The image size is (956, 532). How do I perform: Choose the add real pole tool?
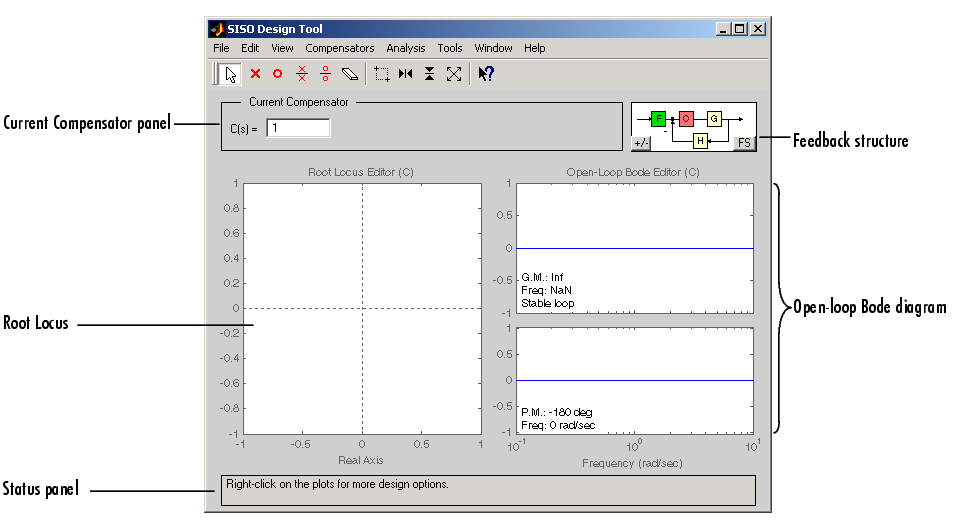click(x=255, y=74)
